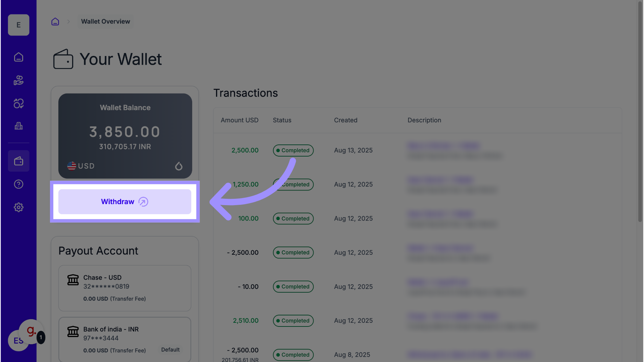Click the droplet icon on balance card

tap(179, 166)
